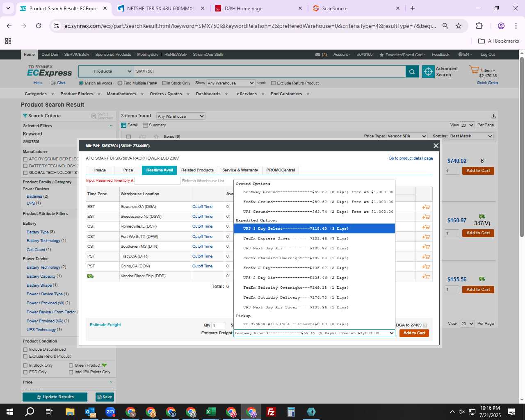Click the Chat icon link

58,83
